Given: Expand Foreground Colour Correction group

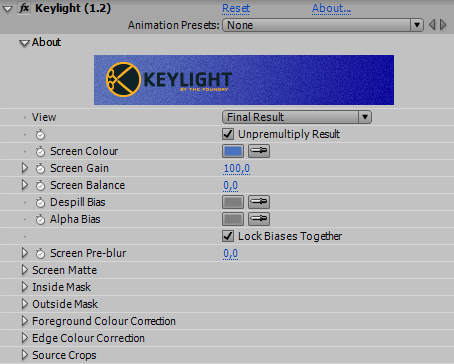Looking at the screenshot, I should (x=24, y=321).
